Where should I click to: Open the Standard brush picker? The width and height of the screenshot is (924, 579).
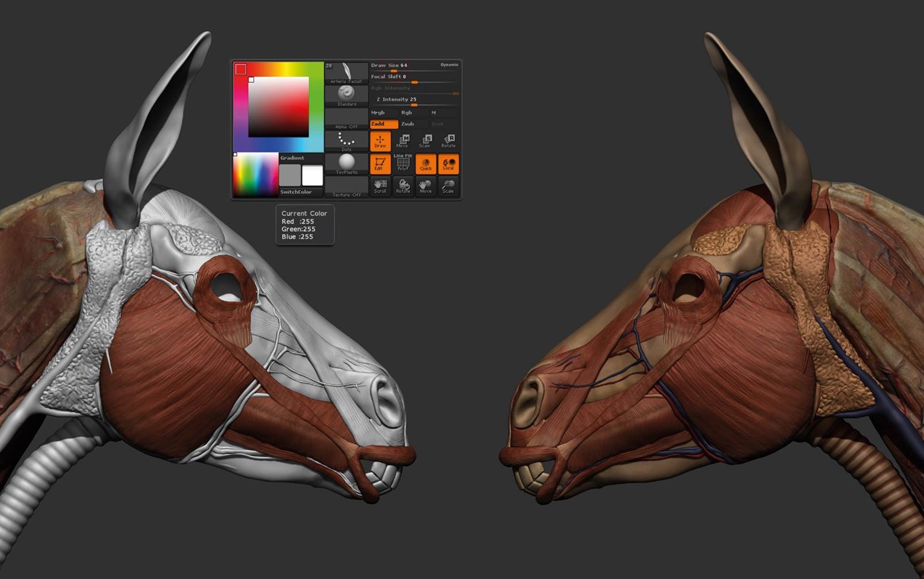[x=346, y=95]
